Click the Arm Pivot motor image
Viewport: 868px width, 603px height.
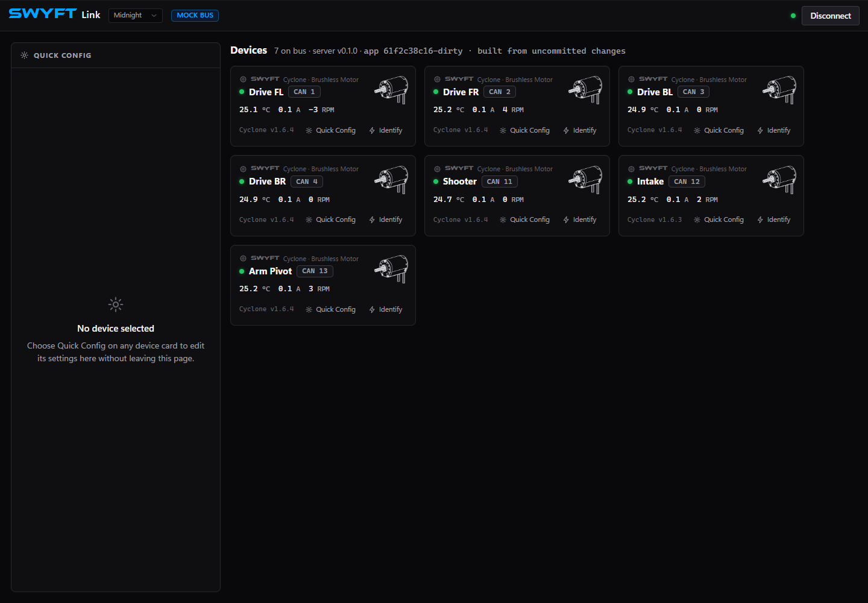(391, 269)
